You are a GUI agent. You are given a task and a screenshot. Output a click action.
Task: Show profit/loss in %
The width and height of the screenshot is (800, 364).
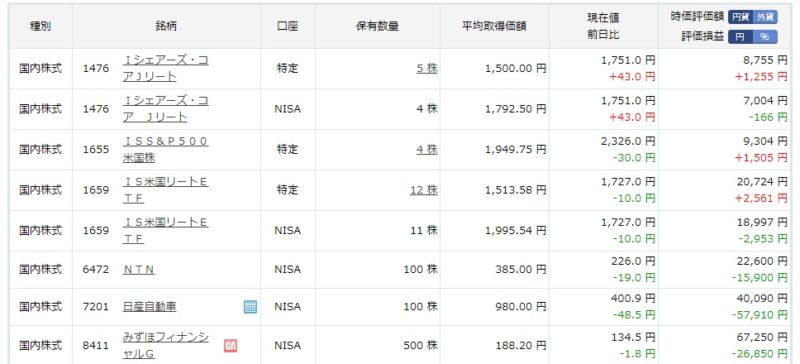pos(764,37)
